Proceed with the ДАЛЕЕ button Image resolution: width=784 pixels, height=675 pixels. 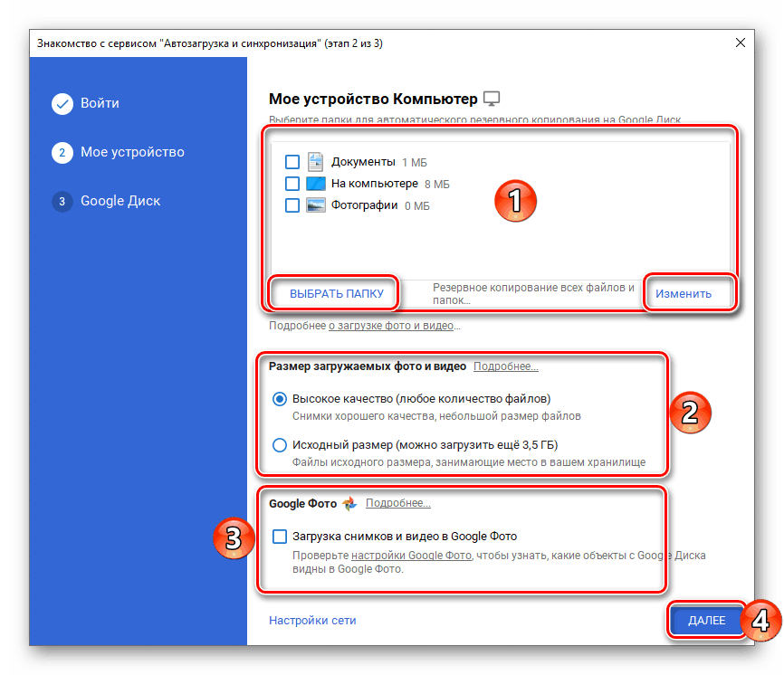(x=706, y=620)
